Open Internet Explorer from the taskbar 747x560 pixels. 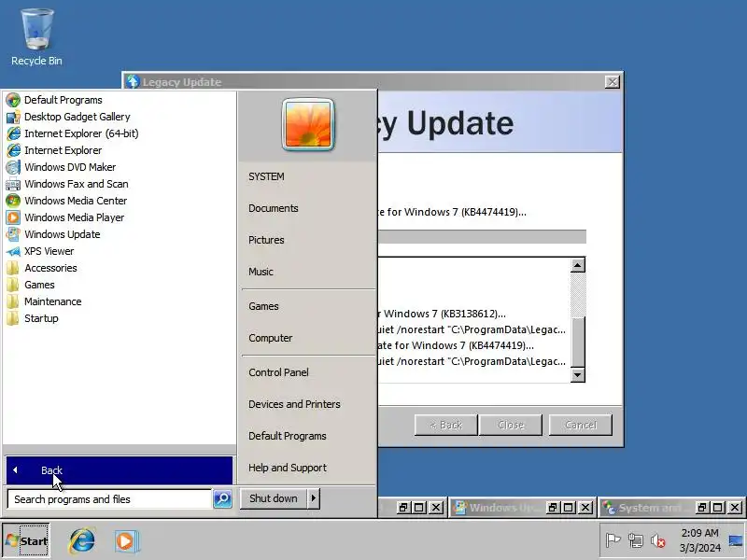(x=82, y=541)
